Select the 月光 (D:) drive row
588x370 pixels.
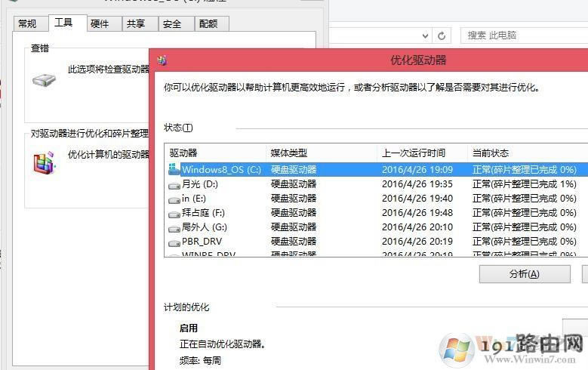click(x=377, y=184)
